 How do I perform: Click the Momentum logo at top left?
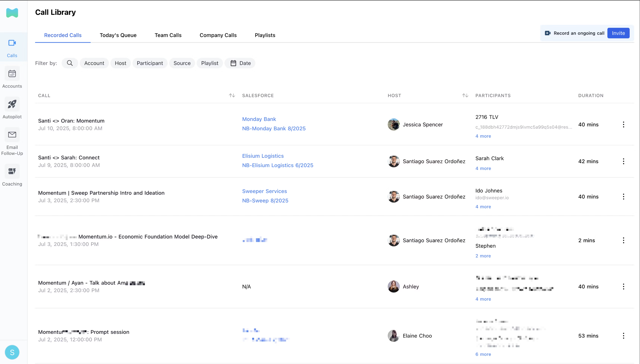pos(12,13)
